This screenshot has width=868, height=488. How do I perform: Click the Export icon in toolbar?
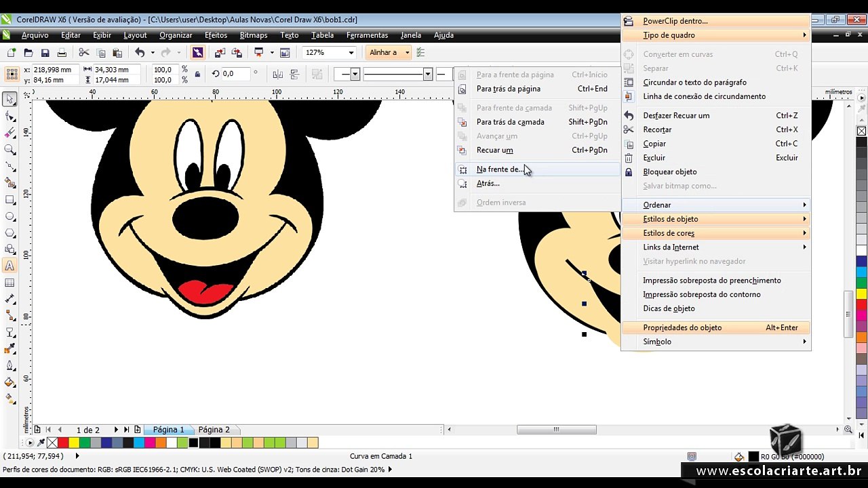[x=237, y=52]
